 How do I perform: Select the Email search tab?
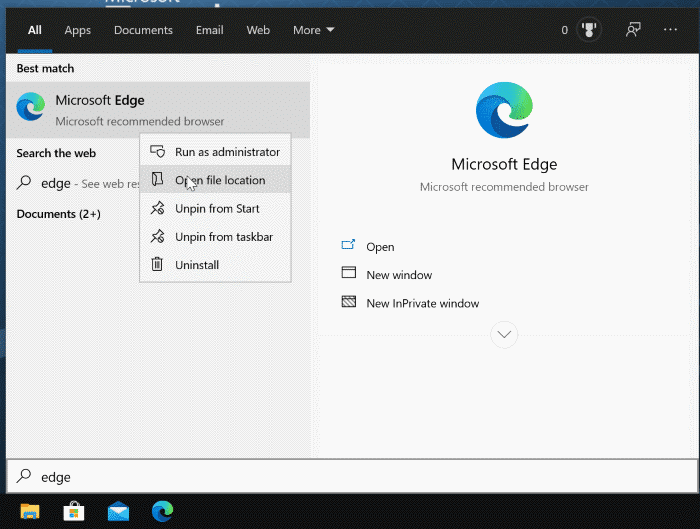[x=209, y=30]
